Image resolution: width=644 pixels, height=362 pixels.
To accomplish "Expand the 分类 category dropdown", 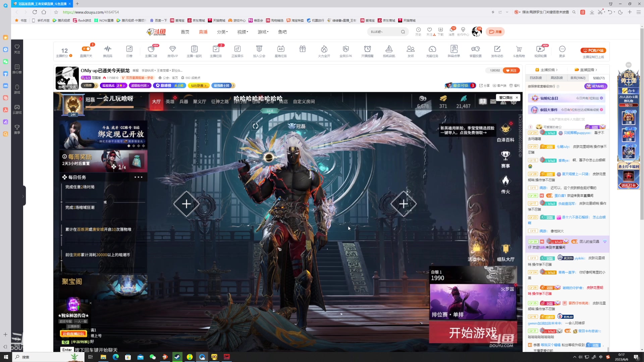I will [x=222, y=32].
